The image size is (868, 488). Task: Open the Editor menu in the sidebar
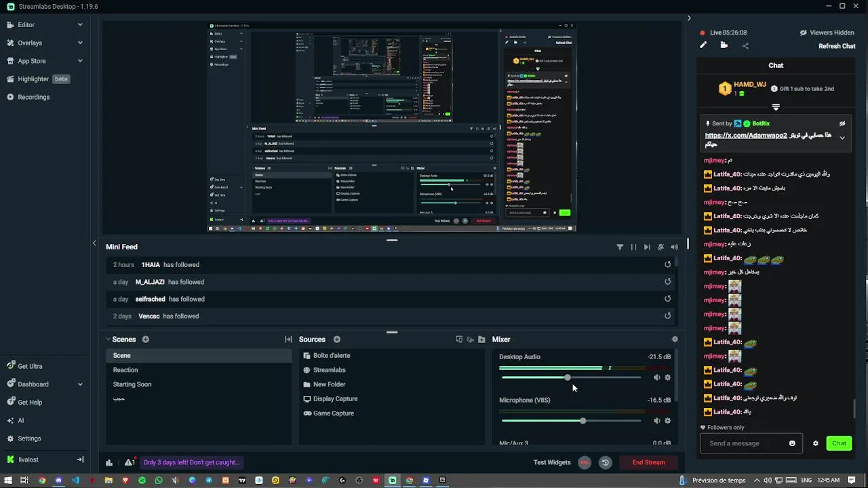pyautogui.click(x=26, y=24)
